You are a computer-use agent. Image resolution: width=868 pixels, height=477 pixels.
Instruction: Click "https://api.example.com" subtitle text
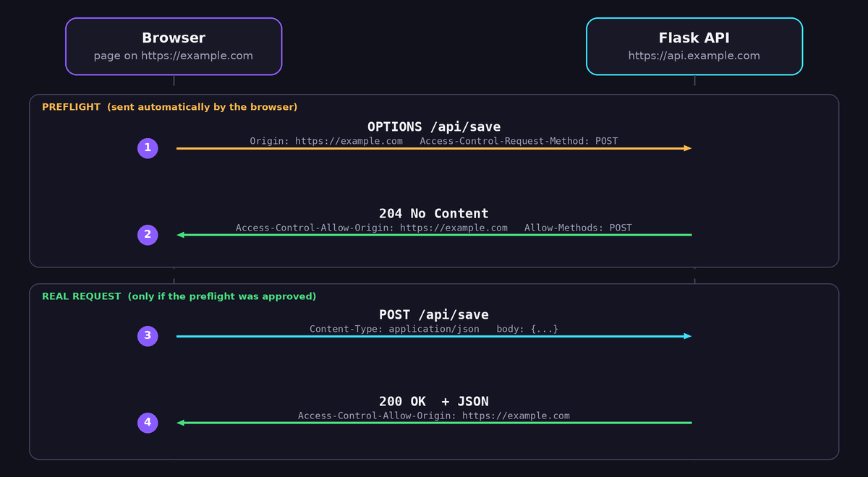coord(694,56)
